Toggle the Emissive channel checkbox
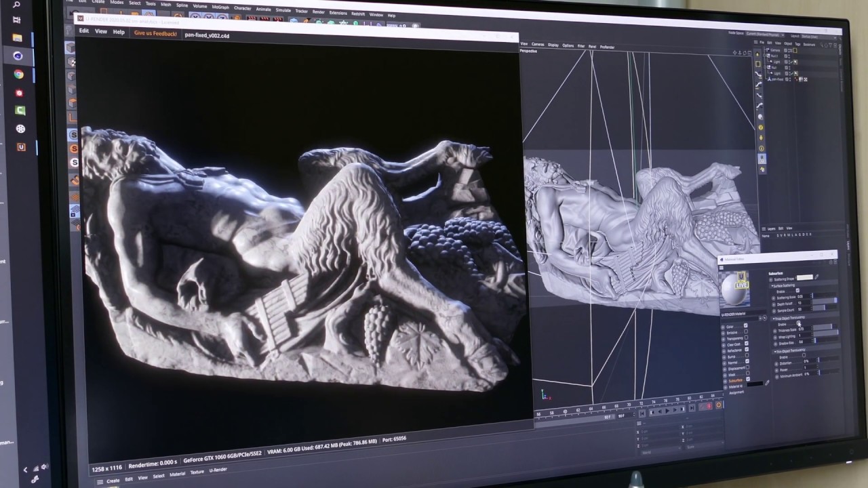This screenshot has height=488, width=868. (746, 331)
